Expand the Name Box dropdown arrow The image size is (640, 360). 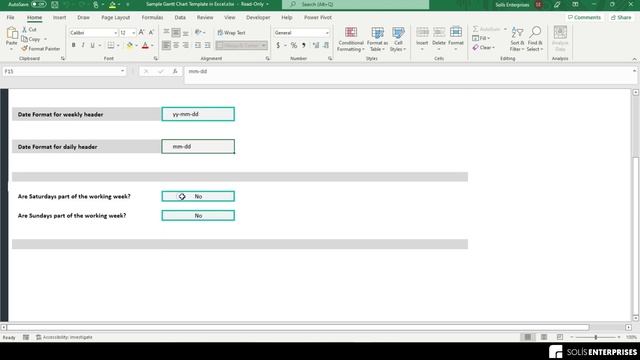coord(122,71)
